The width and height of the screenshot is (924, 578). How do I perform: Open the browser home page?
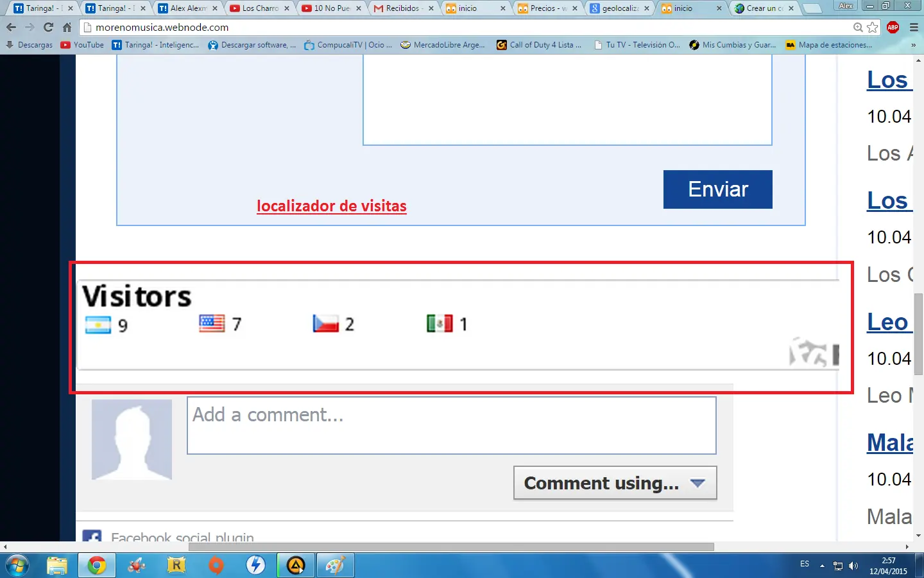67,28
